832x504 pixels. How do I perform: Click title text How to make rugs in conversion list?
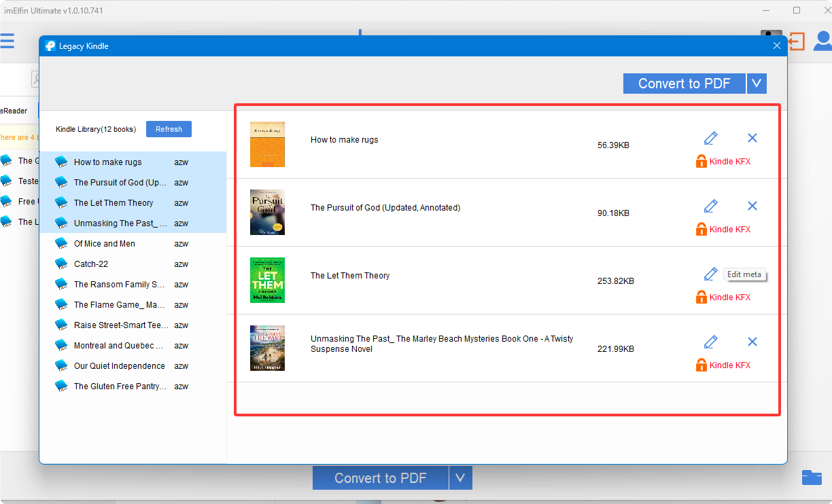coord(344,140)
